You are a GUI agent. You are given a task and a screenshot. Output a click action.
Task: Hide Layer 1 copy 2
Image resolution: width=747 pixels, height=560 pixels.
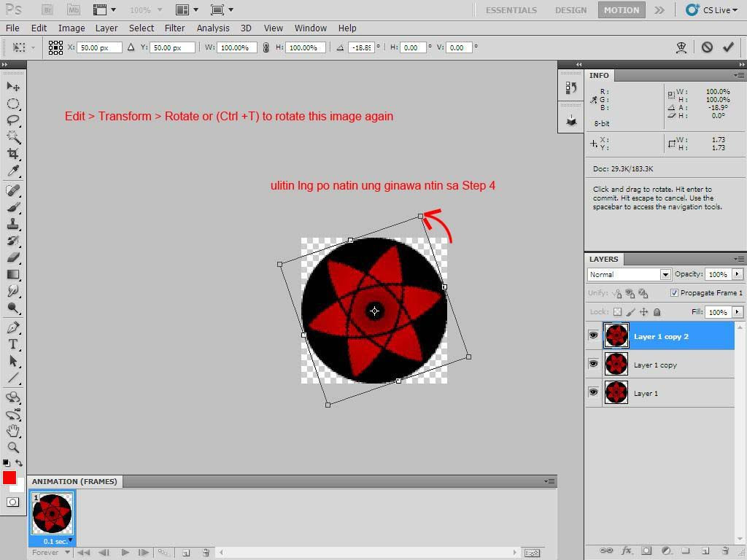(593, 335)
